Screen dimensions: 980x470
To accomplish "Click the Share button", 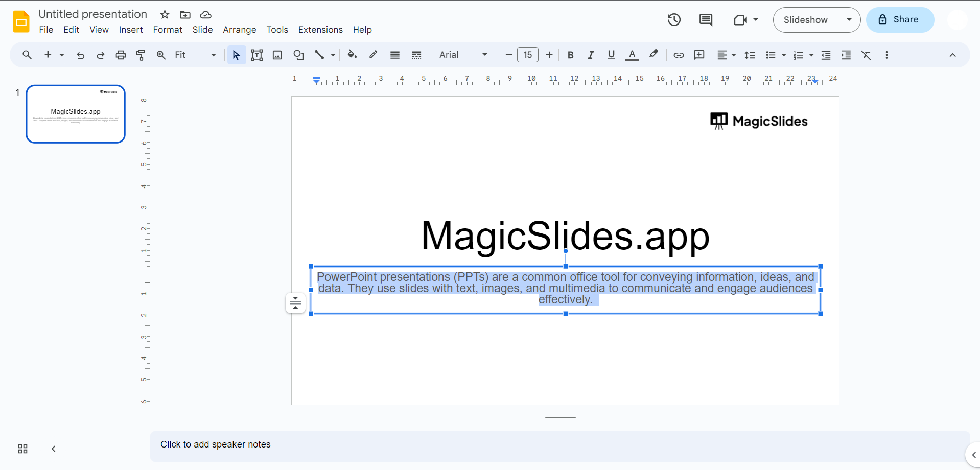I will coord(900,20).
